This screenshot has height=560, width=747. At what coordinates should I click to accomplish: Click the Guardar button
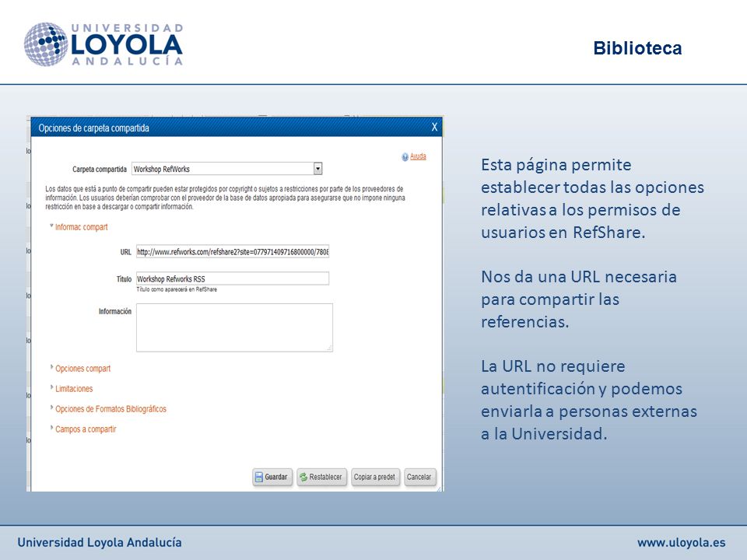click(x=272, y=477)
